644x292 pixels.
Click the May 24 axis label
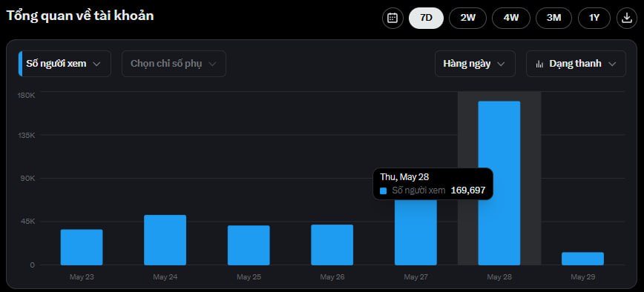(x=165, y=277)
